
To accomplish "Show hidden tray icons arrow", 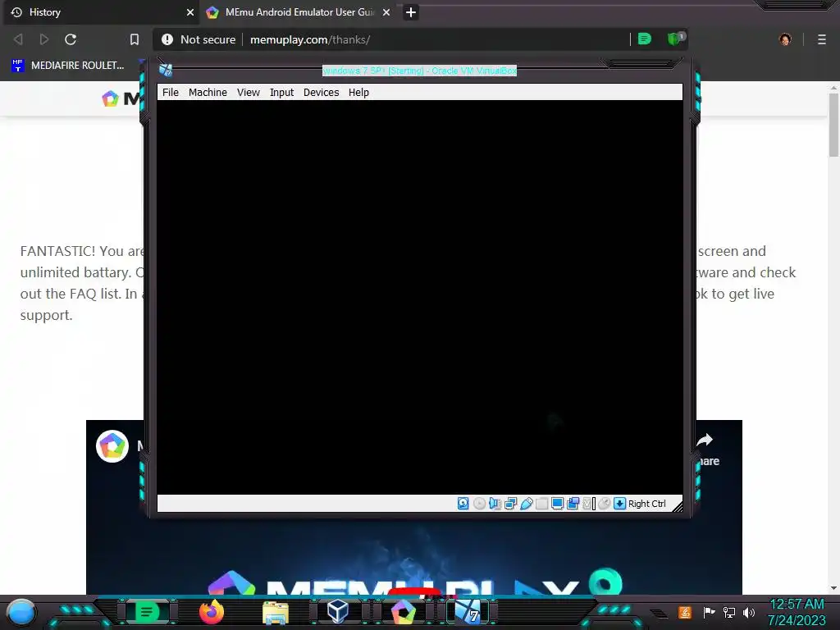I will point(659,612).
